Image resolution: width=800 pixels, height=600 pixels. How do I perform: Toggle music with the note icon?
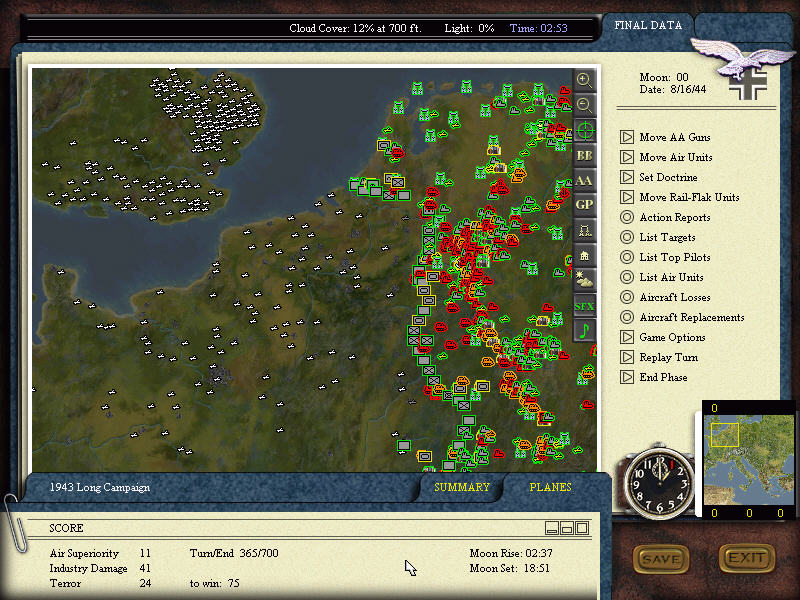(585, 331)
